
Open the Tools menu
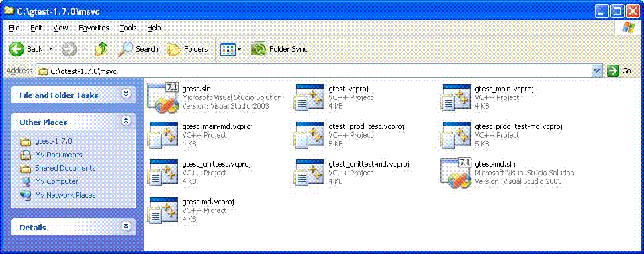tap(128, 28)
